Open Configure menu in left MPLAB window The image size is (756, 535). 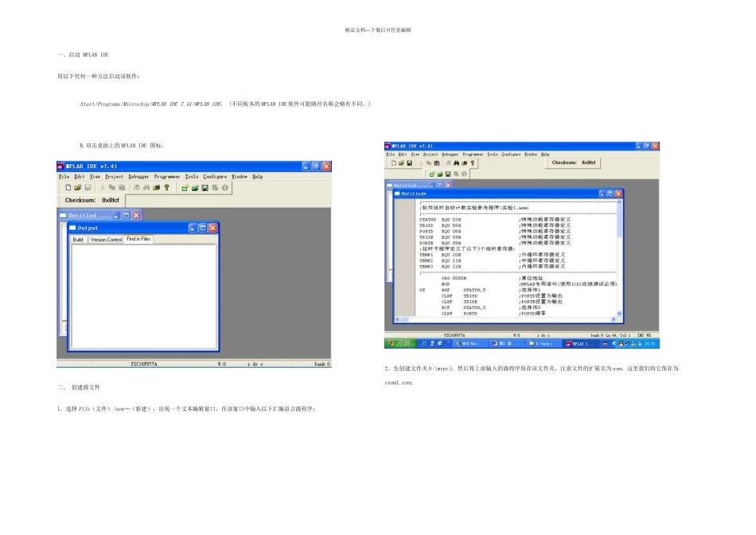coord(215,177)
